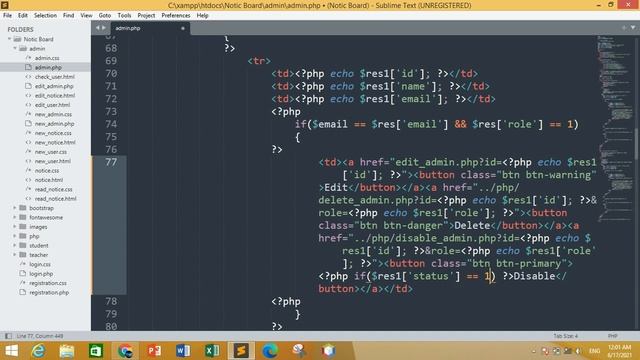This screenshot has width=640, height=360.
Task: Open PowerPoint from the taskbar
Action: pos(154,351)
